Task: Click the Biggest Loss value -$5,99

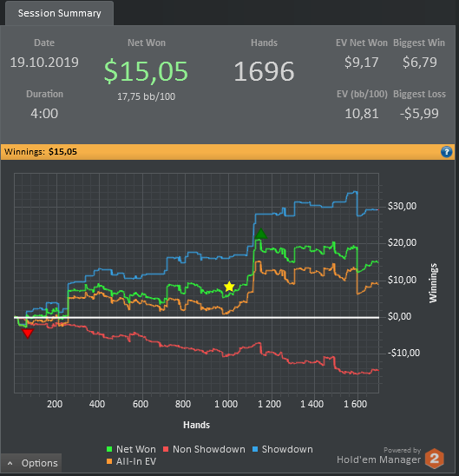Action: tap(419, 114)
